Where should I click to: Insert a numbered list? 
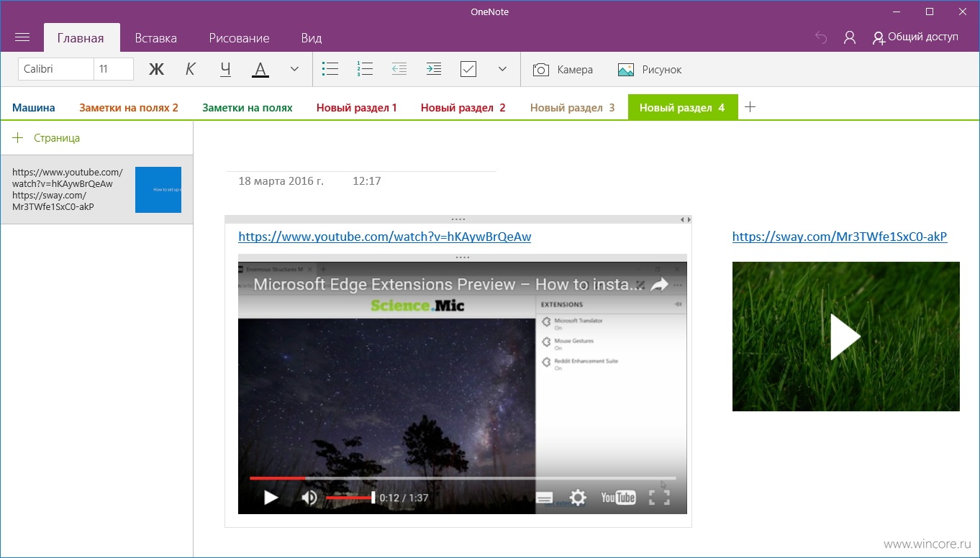365,69
